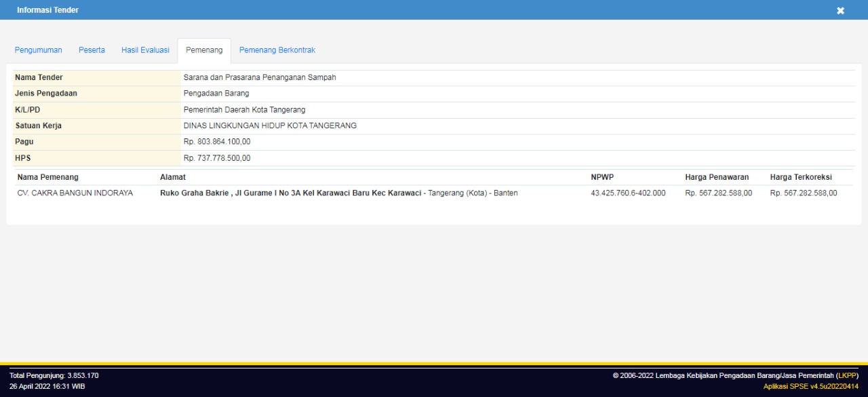The image size is (868, 397).
Task: Select the Pemenang tab
Action: pyautogui.click(x=204, y=50)
